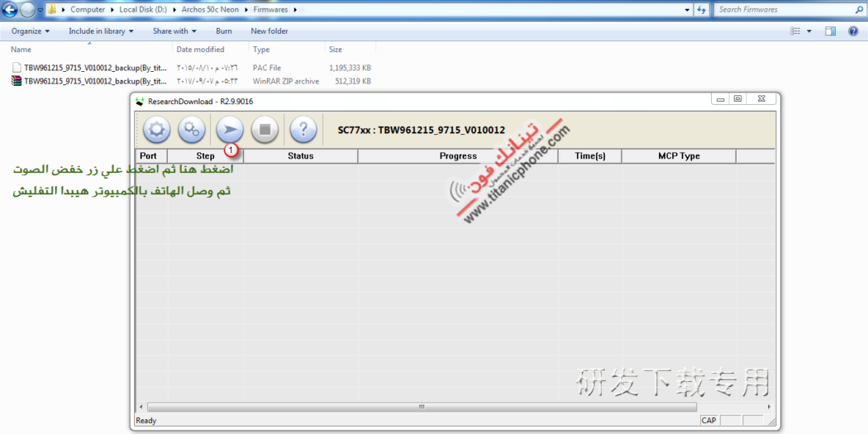
Task: Click the 512,319 KB size value
Action: pyautogui.click(x=353, y=81)
